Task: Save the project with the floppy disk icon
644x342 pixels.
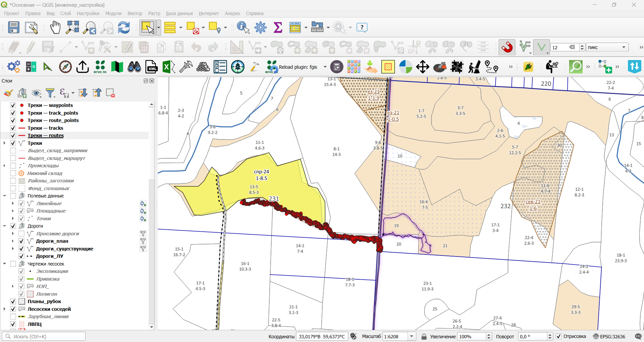Action: 14,27
